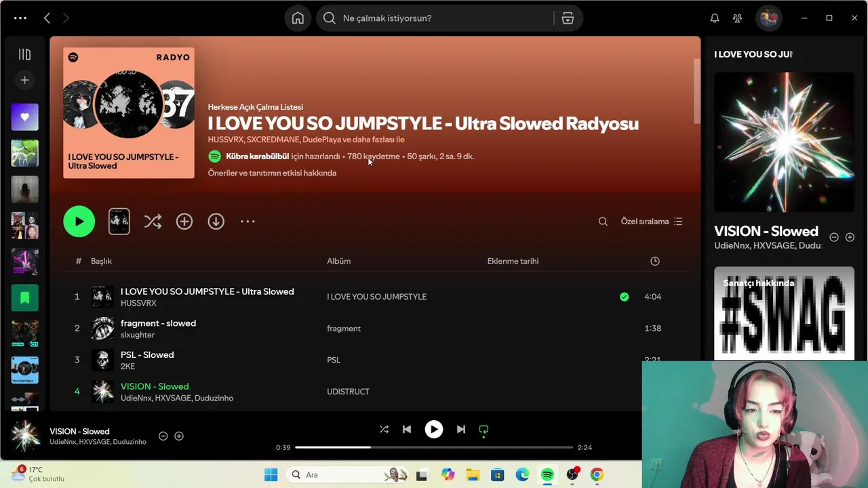Open VISION - Slowed title in right panel
This screenshot has height=488, width=868.
pos(766,231)
